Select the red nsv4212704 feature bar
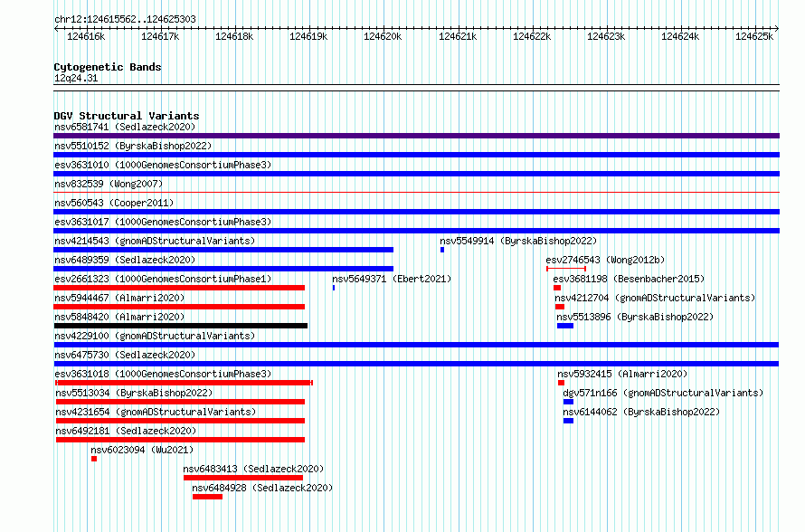805x532 pixels. 560,307
